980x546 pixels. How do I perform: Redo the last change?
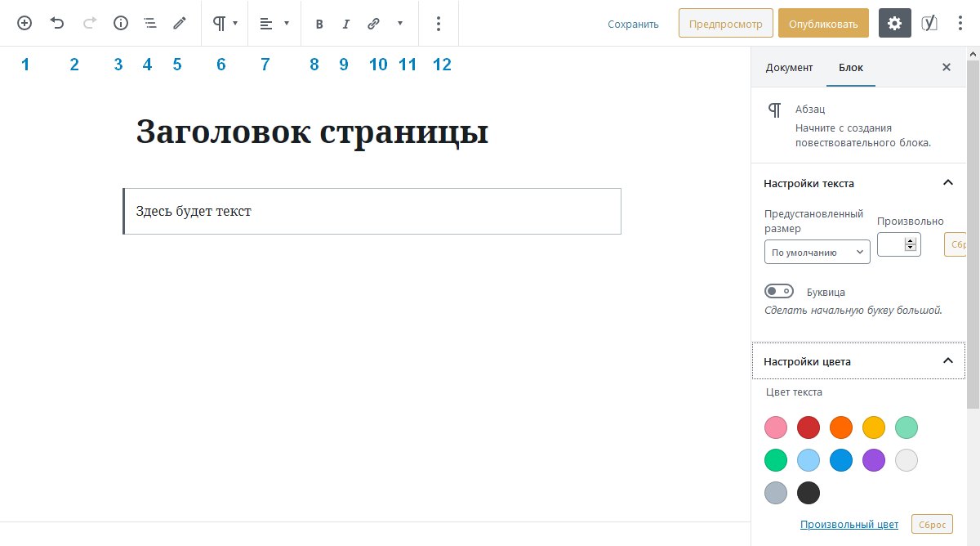tap(88, 23)
